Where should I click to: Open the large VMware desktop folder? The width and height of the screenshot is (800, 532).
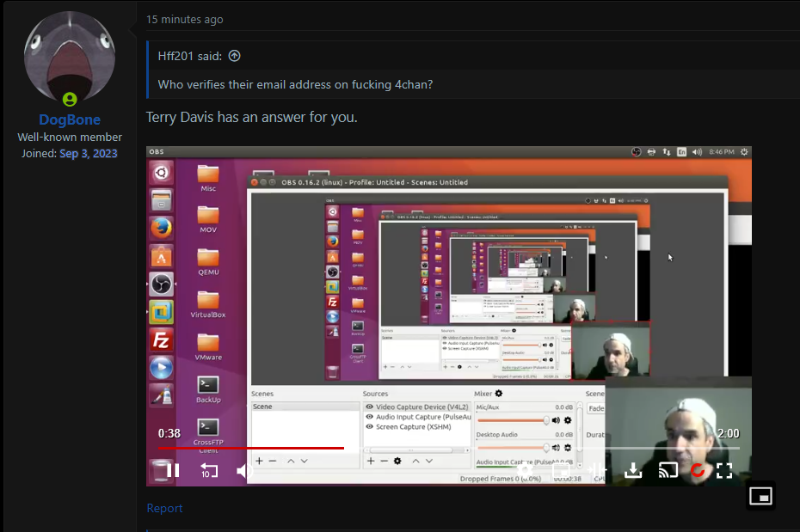208,347
